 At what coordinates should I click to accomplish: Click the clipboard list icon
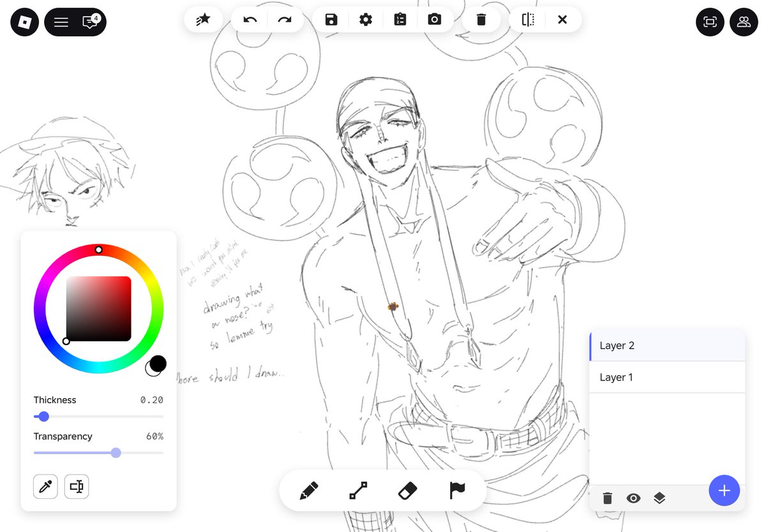click(400, 20)
